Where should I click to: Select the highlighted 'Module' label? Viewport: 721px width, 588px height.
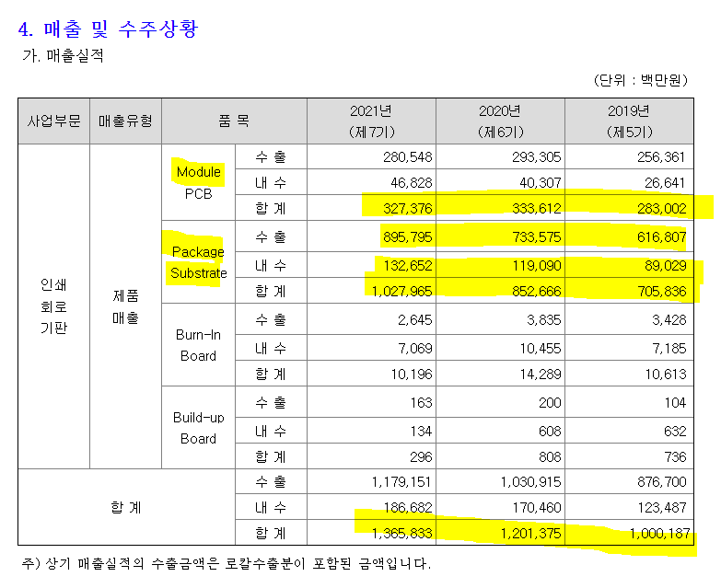pos(199,172)
